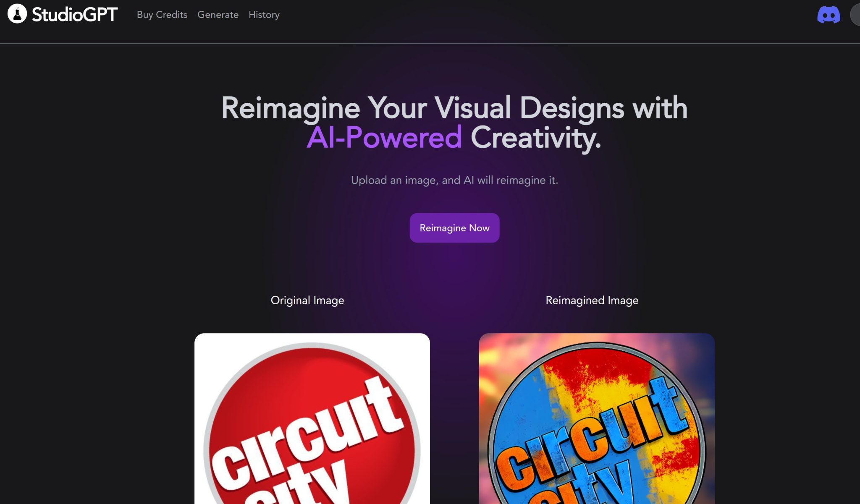This screenshot has height=504, width=860.
Task: Click the purple AI-Powered headline text
Action: pyautogui.click(x=384, y=137)
